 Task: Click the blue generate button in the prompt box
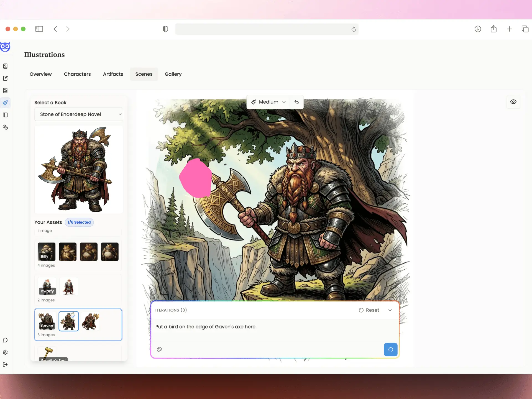pyautogui.click(x=390, y=349)
